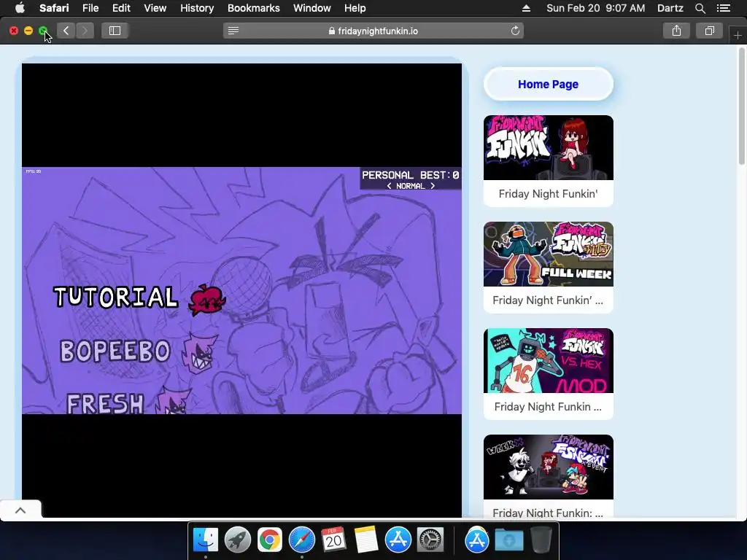Viewport: 747px width, 560px height.
Task: Open Notification Center list icon
Action: [x=724, y=8]
